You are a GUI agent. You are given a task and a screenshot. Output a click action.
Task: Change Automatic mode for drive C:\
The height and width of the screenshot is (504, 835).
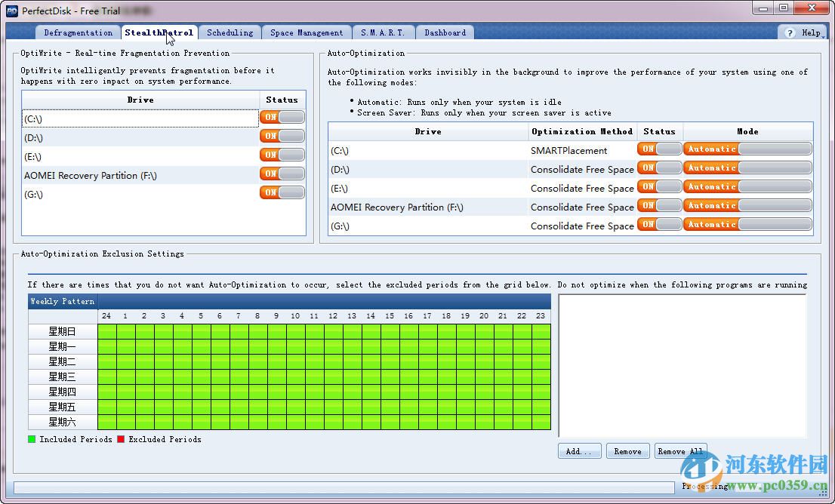tap(747, 149)
